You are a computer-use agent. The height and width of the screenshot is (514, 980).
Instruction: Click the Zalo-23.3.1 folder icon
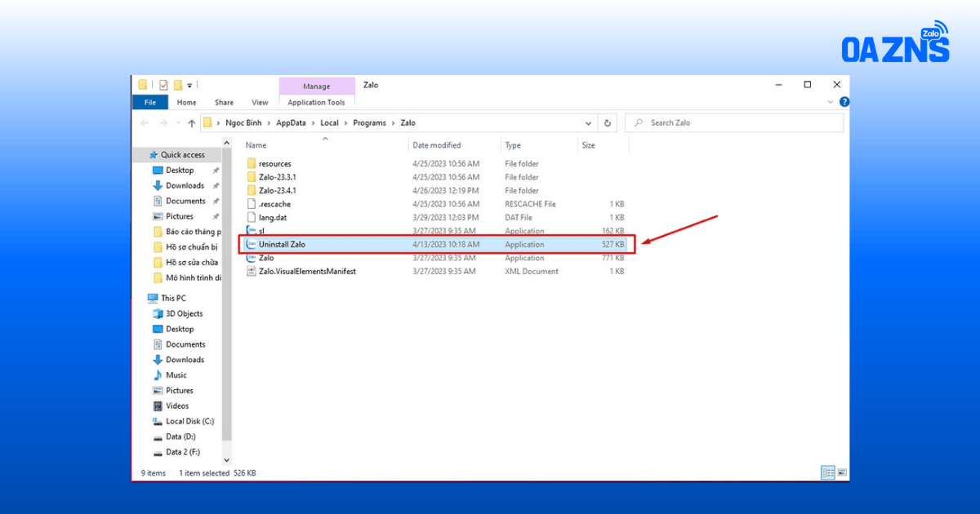click(x=252, y=177)
